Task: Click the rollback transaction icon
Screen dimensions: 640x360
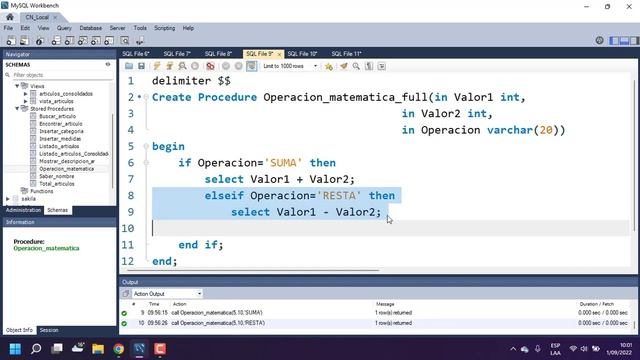Action: click(x=238, y=66)
